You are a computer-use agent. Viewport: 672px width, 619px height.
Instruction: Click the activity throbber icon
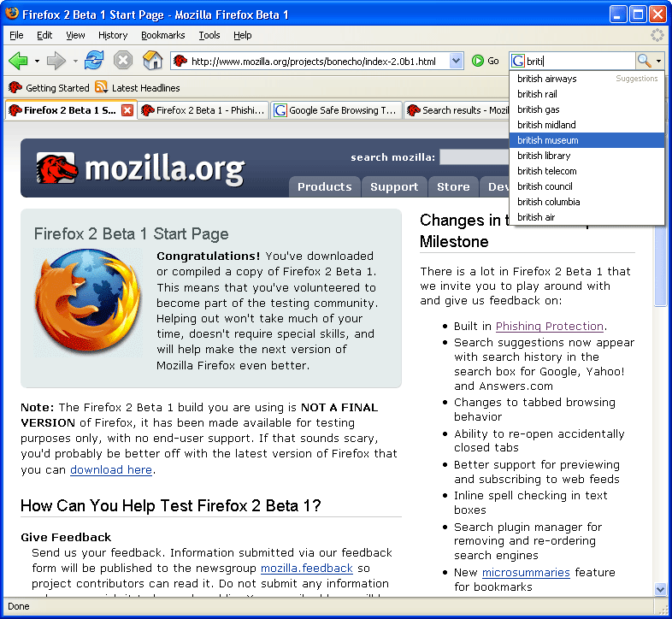pos(657,35)
